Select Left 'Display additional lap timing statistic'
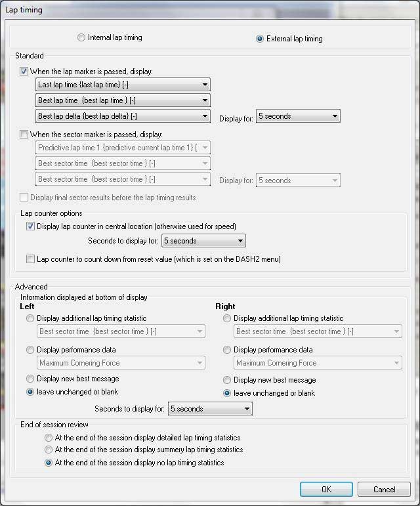Image resolution: width=420 pixels, height=506 pixels. tap(30, 318)
